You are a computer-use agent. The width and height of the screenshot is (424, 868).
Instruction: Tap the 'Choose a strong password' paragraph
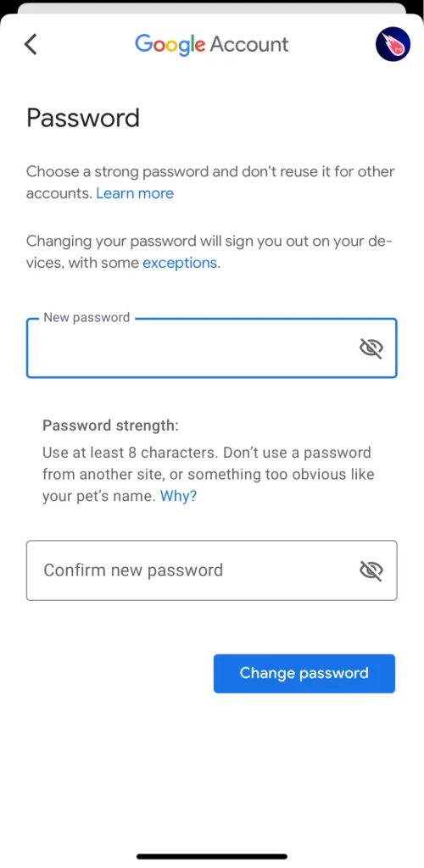coord(210,182)
